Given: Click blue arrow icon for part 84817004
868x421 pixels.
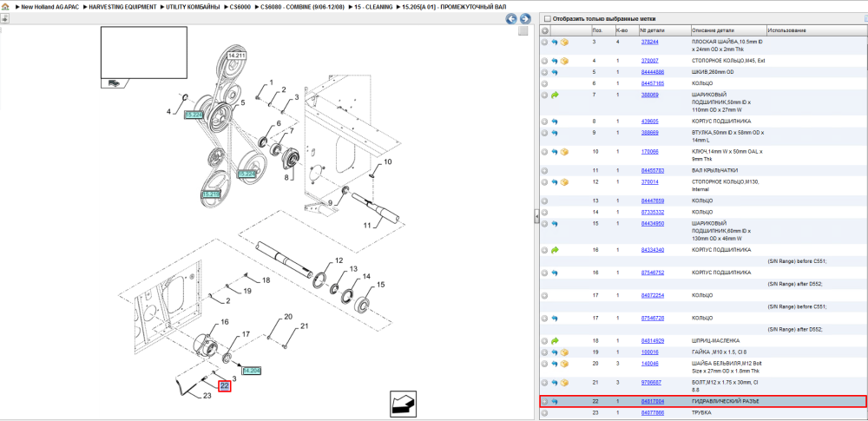Looking at the screenshot, I should click(x=555, y=402).
